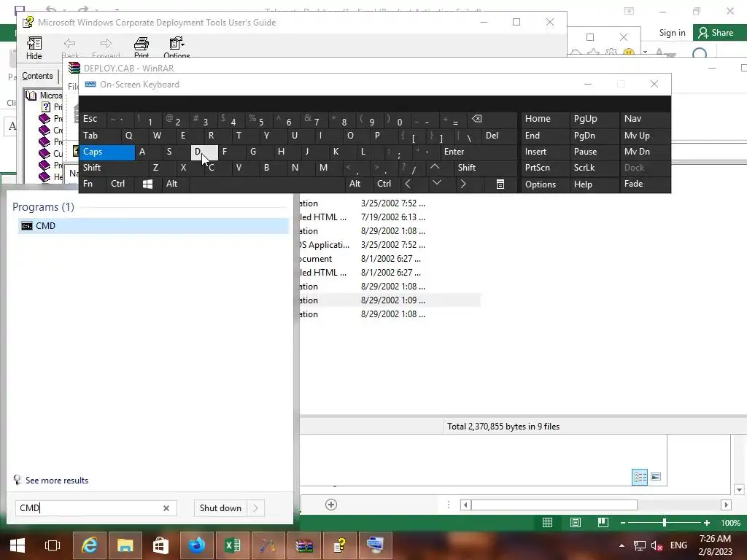This screenshot has width=747, height=560.
Task: Toggle the Caps key on On-Screen Keyboard
Action: click(x=107, y=152)
